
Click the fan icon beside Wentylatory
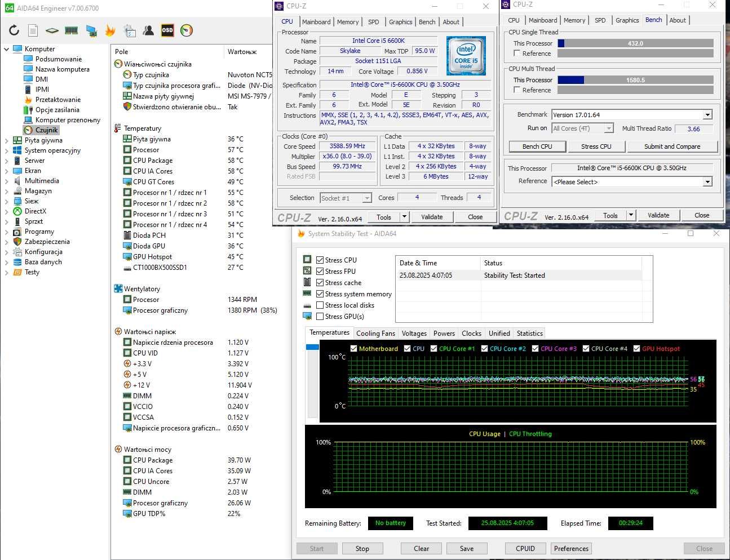click(x=118, y=288)
